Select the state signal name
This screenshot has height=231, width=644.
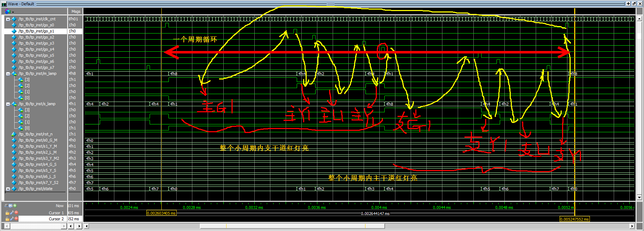[x=35, y=189]
